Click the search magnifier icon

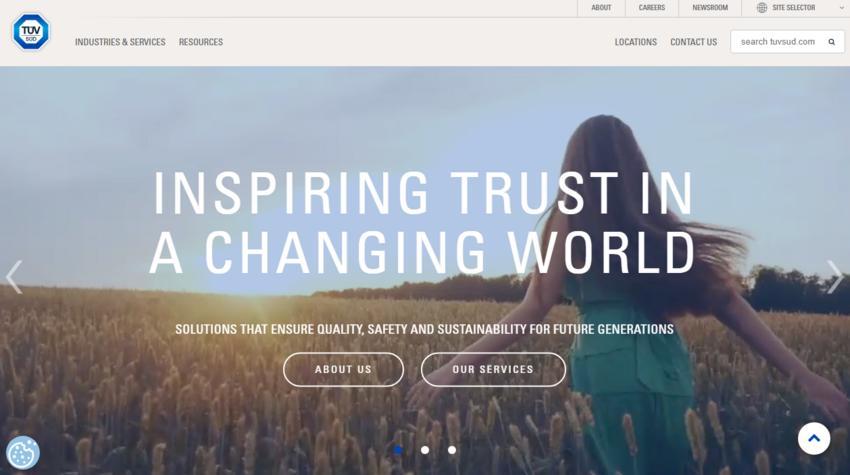pyautogui.click(x=832, y=42)
